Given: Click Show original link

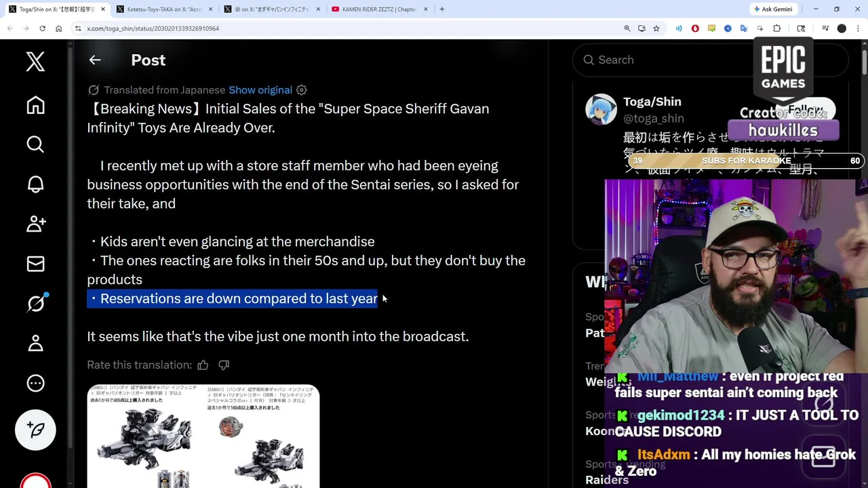Looking at the screenshot, I should pyautogui.click(x=260, y=90).
